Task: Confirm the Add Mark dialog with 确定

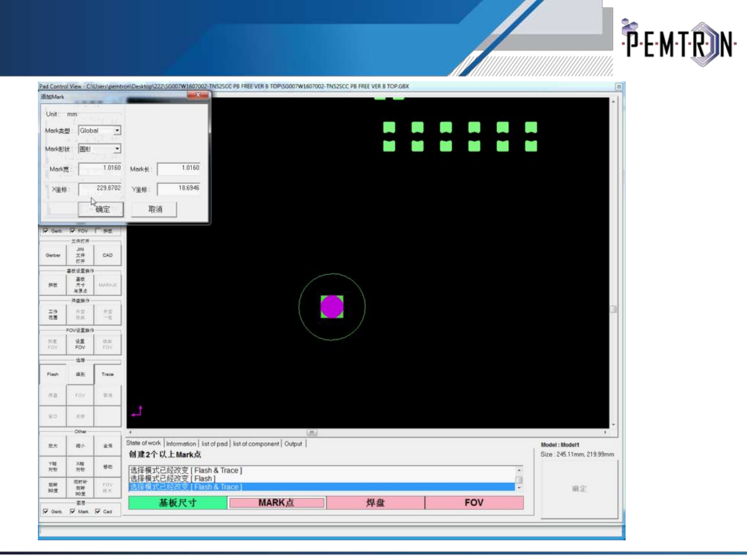Action: coord(101,209)
